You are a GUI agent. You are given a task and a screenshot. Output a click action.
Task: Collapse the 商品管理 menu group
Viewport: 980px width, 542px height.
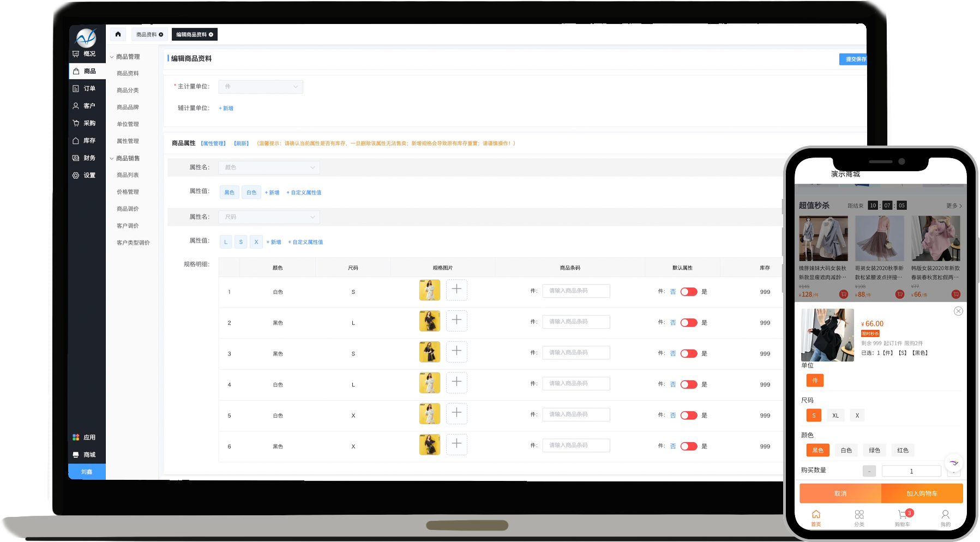(x=125, y=57)
